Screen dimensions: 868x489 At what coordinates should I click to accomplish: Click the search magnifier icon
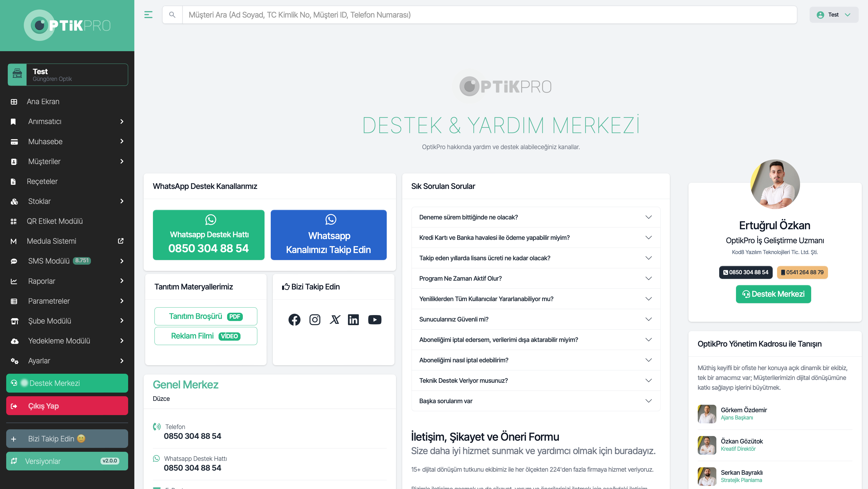[172, 15]
